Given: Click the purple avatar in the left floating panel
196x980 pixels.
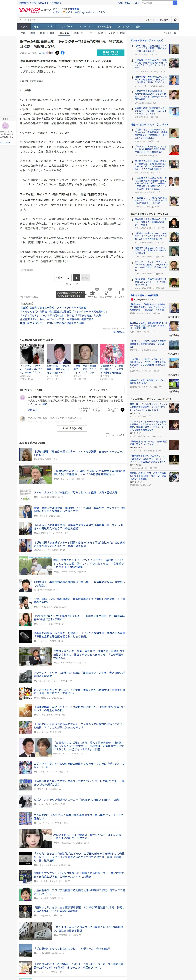Looking at the screenshot, I should tap(5, 126).
